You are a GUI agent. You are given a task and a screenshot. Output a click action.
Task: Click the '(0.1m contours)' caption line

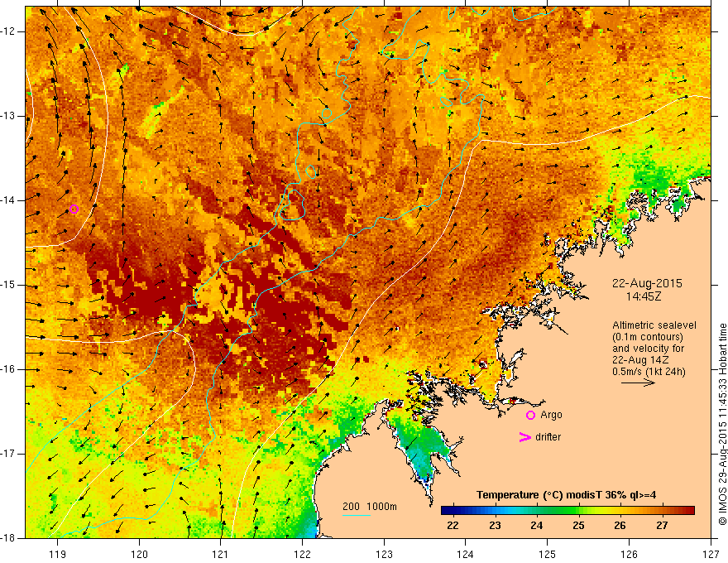pyautogui.click(x=648, y=337)
